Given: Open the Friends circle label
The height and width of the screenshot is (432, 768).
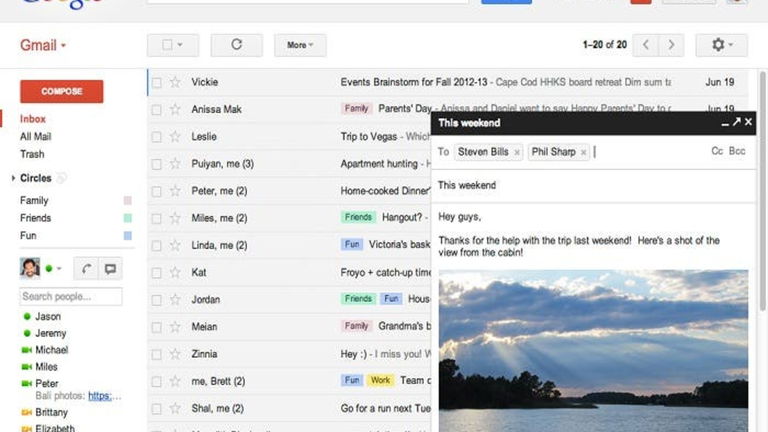Looking at the screenshot, I should (x=35, y=218).
